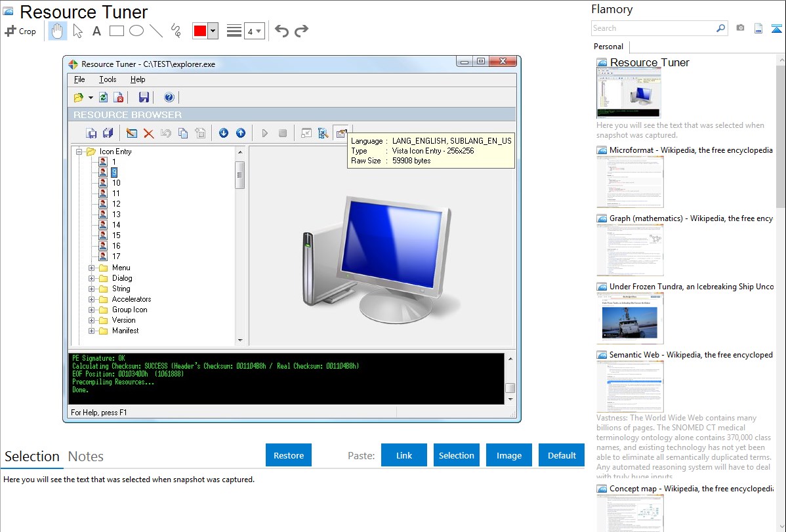Click the Restore button
This screenshot has width=786, height=532.
click(289, 455)
